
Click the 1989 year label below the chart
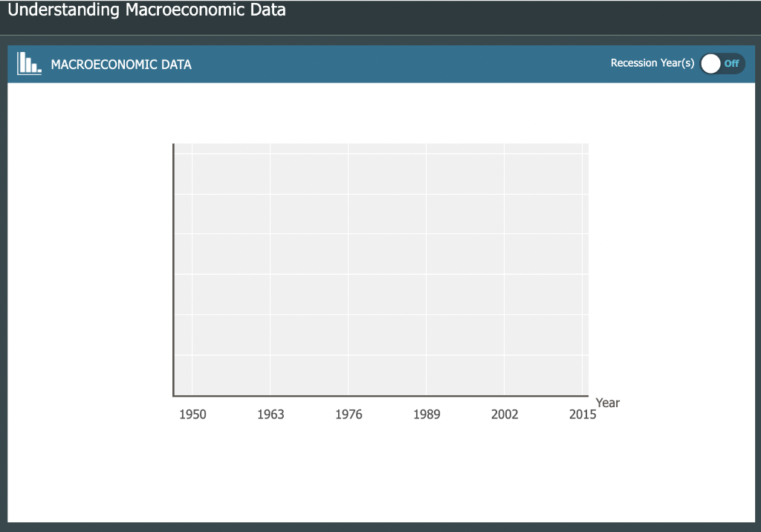[427, 414]
